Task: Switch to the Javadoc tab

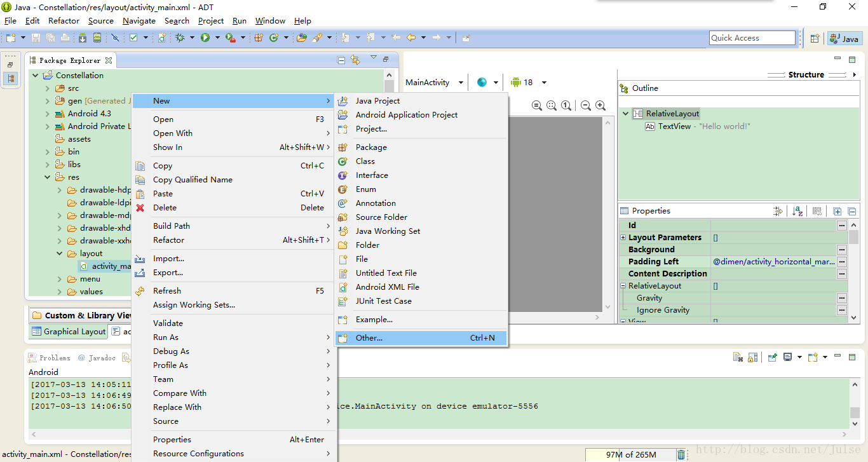Action: tap(97, 358)
